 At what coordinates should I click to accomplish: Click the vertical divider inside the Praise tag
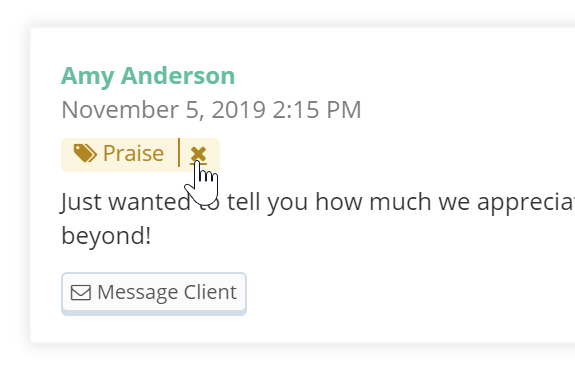[179, 153]
